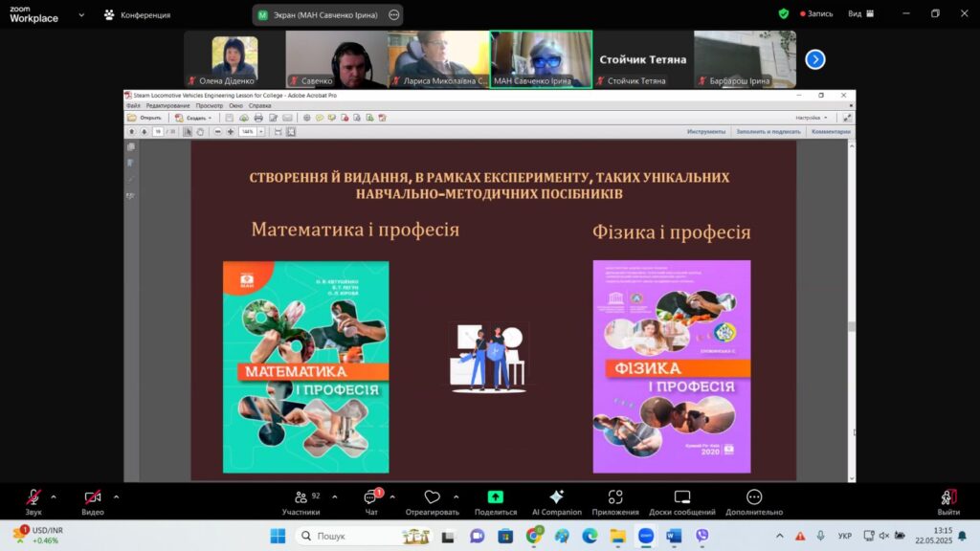The width and height of the screenshot is (980, 551).
Task: Go to previous page arrow in Acrobat
Action: coord(132,132)
